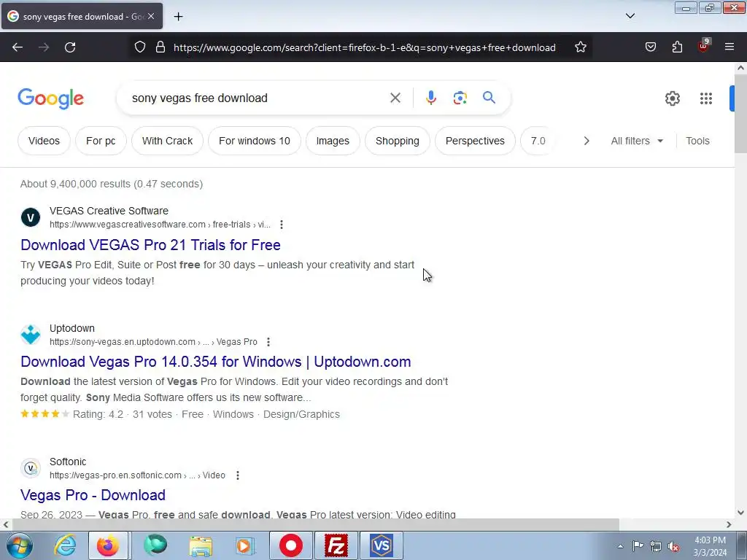
Task: Go back to the previous page
Action: tap(18, 47)
